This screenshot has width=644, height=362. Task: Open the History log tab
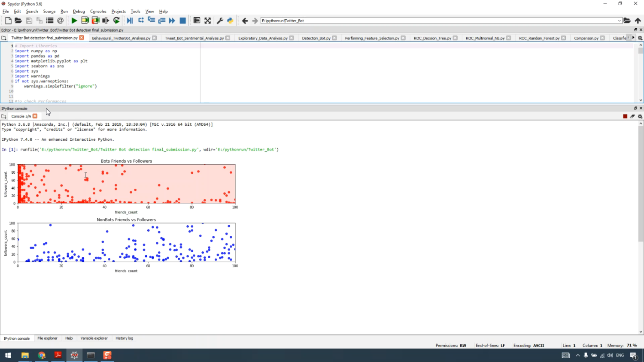click(x=124, y=338)
